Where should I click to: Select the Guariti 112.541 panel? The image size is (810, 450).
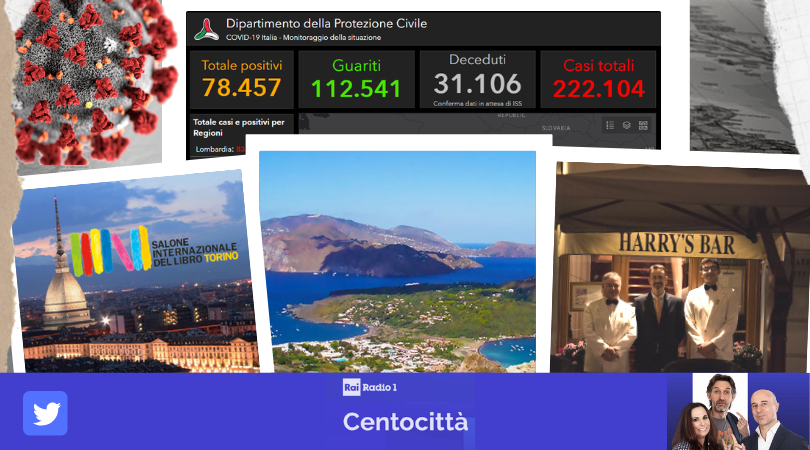356,79
